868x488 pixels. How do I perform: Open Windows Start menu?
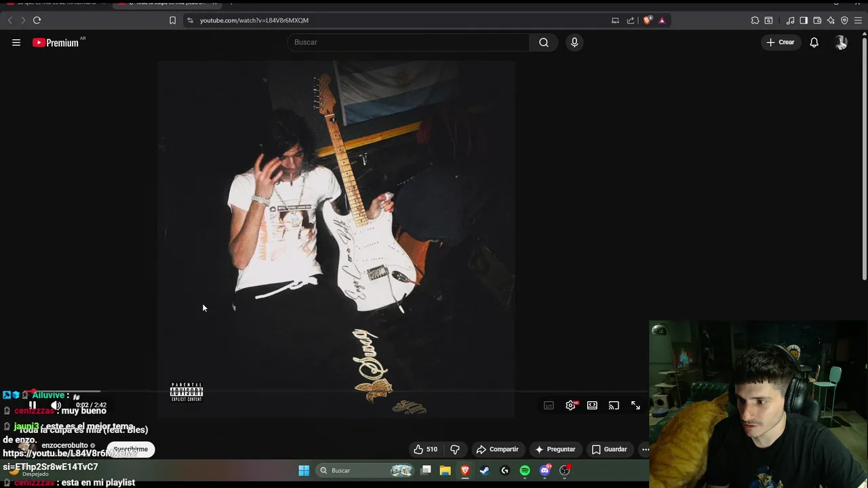coord(304,470)
